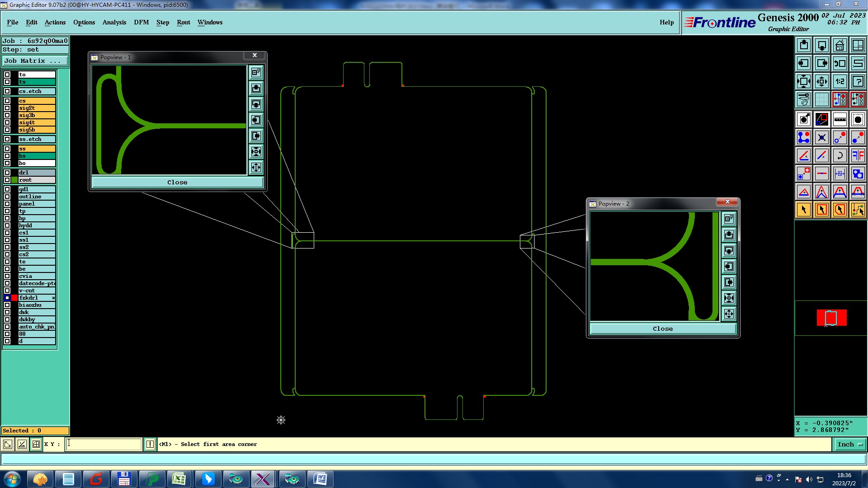868x488 pixels.
Task: Toggle the fzkdrl layer checkbox
Action: pyautogui.click(x=7, y=298)
